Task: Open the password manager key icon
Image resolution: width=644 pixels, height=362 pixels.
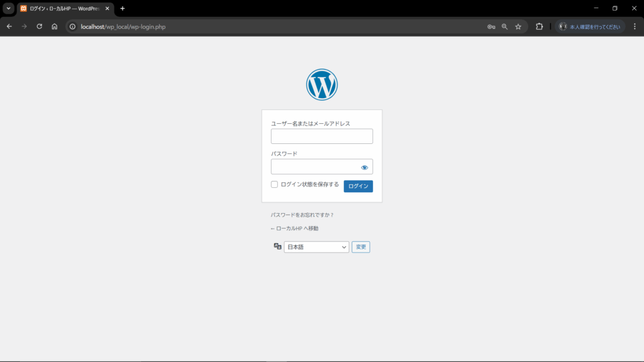Action: [x=491, y=26]
